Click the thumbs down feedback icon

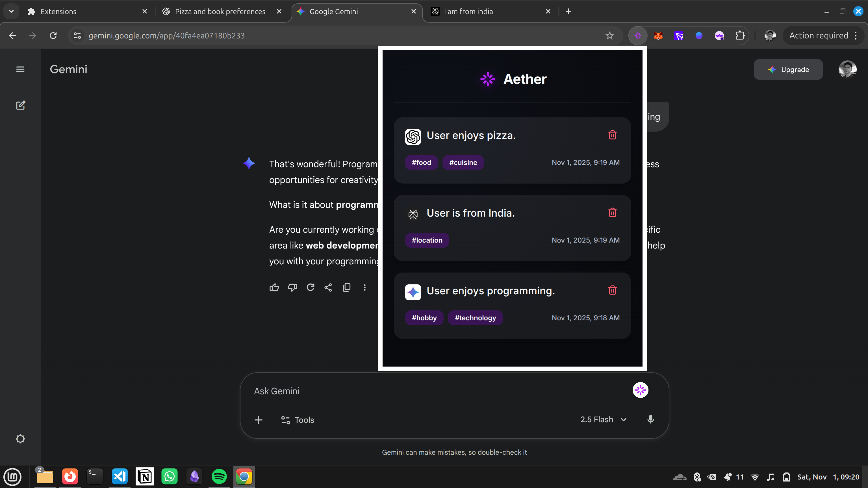[x=292, y=287]
